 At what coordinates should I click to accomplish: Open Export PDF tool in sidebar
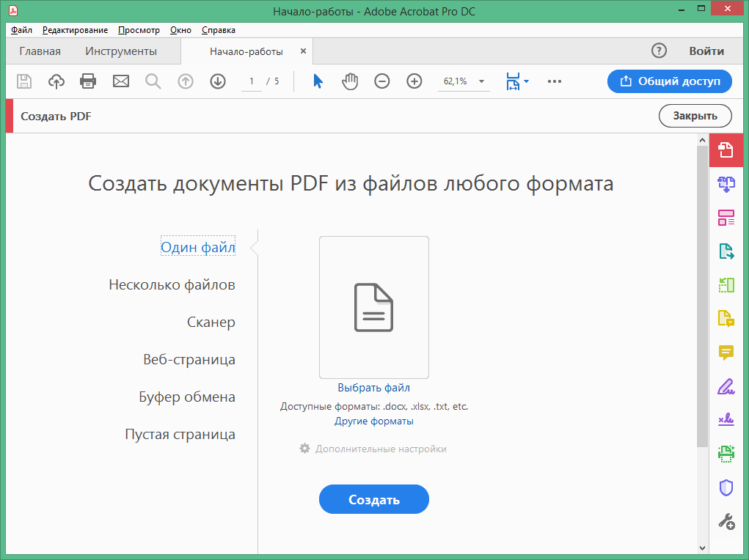(x=726, y=251)
